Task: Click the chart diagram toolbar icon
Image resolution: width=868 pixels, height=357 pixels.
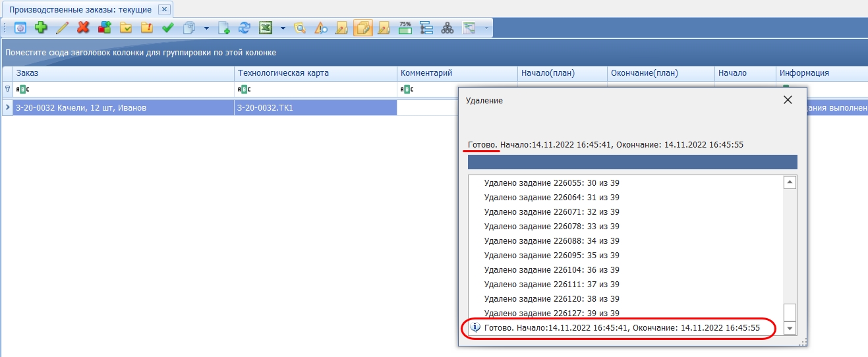Action: 469,28
